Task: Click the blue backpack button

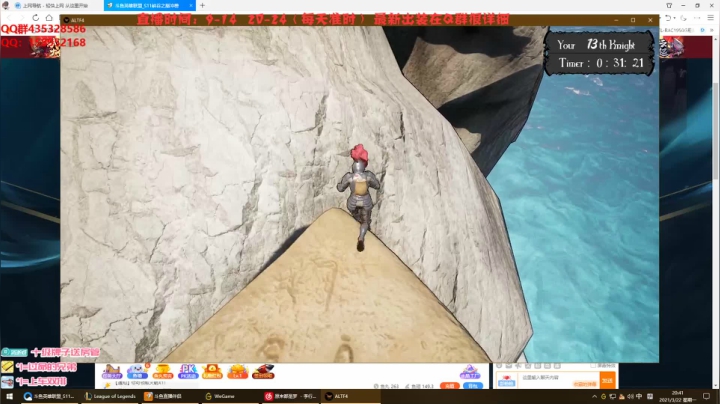Action: (x=472, y=386)
